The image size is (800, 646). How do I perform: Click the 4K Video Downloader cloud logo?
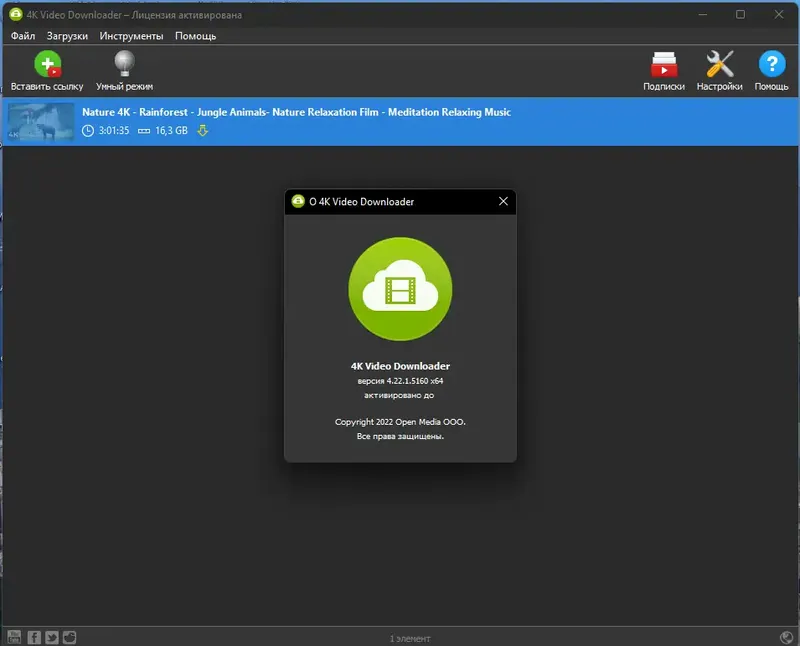click(x=400, y=289)
